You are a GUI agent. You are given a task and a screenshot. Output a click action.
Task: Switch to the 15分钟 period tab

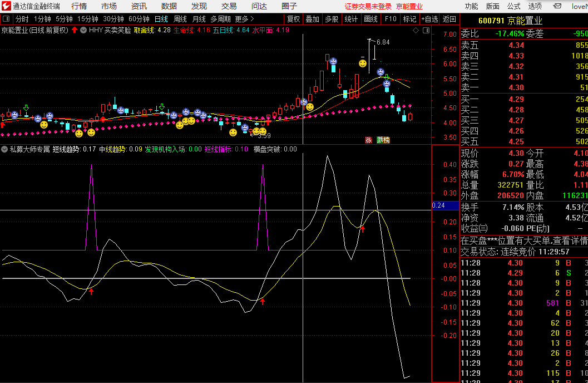pyautogui.click(x=87, y=19)
